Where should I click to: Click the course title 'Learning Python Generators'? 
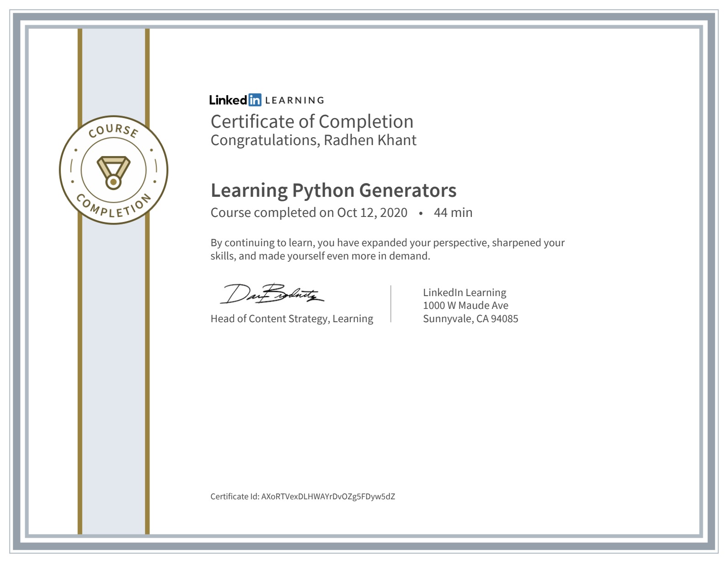coord(333,190)
